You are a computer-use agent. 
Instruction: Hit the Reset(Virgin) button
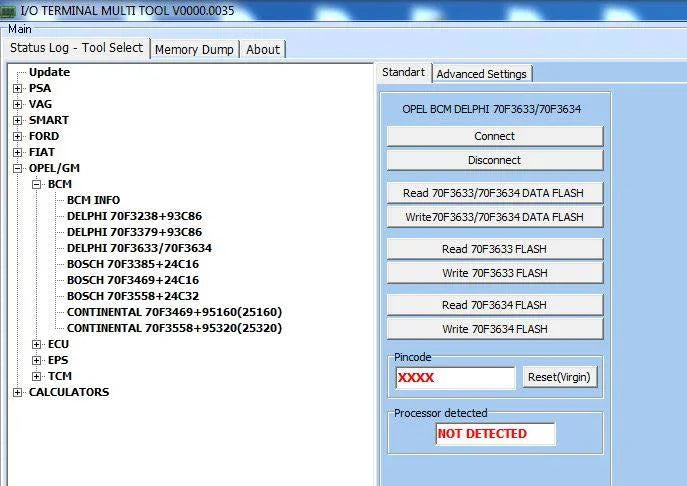560,377
